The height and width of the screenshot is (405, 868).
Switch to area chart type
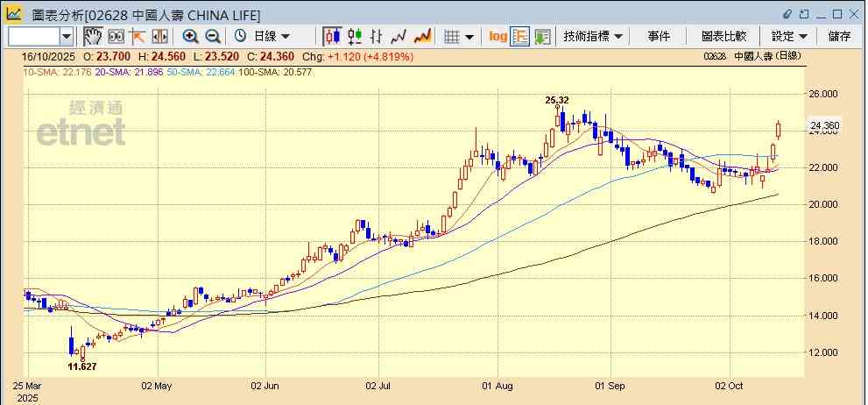tap(422, 36)
